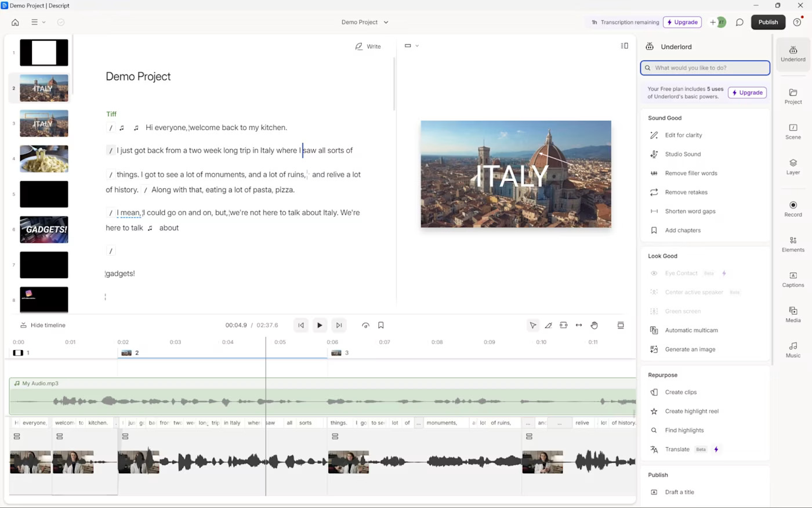Choose Remove filler words
The image size is (812, 508).
coord(691,173)
